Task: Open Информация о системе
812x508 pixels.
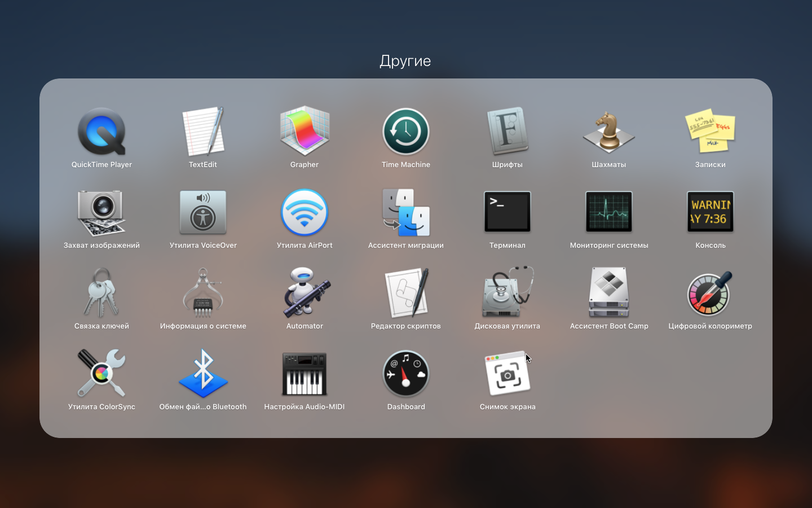Action: tap(203, 293)
